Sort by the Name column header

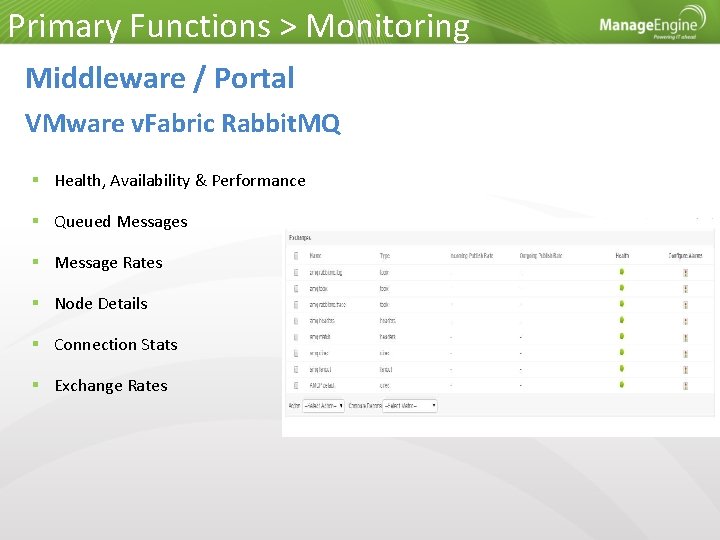315,256
